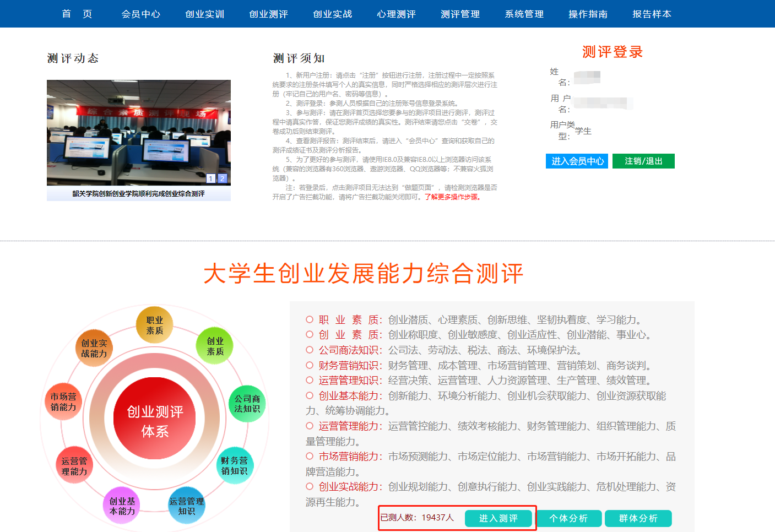Open the 了解更多操作步骤 red link

click(452, 197)
